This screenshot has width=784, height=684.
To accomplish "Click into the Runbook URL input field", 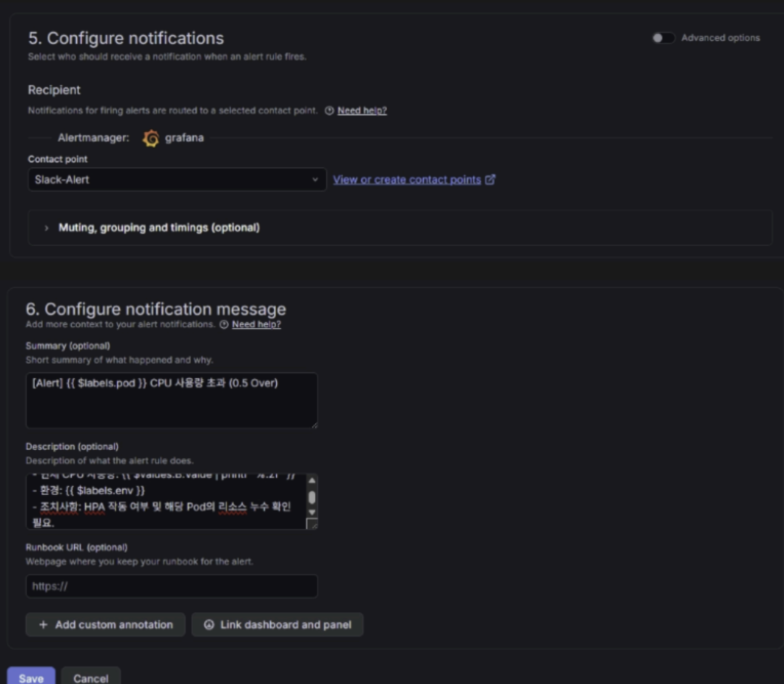I will (x=172, y=586).
